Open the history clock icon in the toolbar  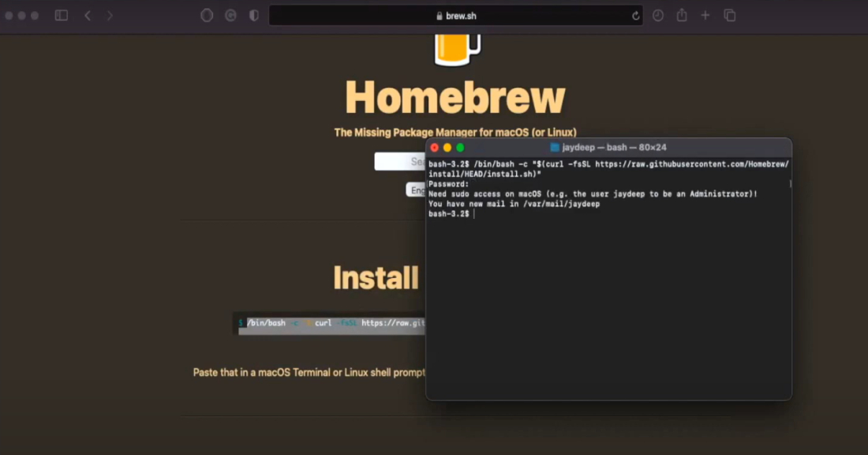(657, 16)
